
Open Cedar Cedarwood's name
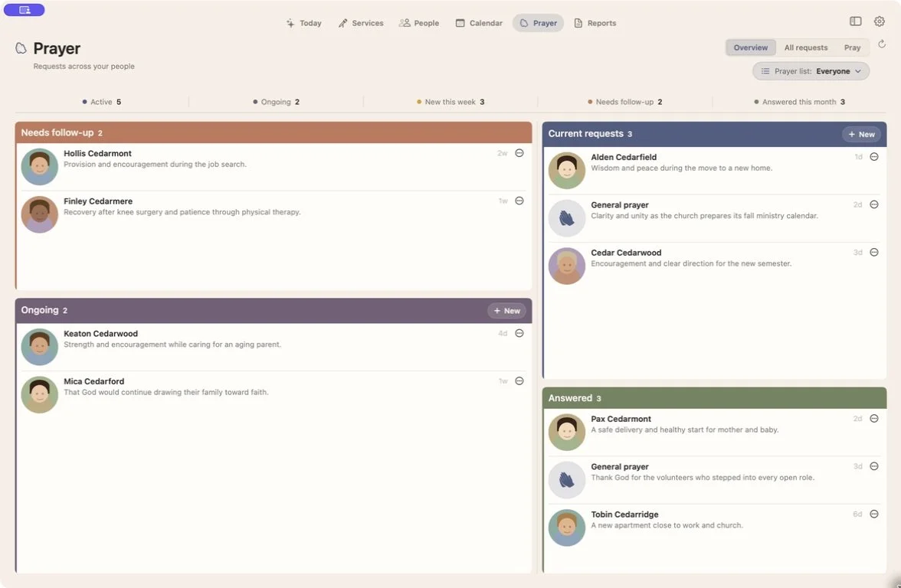click(x=626, y=253)
